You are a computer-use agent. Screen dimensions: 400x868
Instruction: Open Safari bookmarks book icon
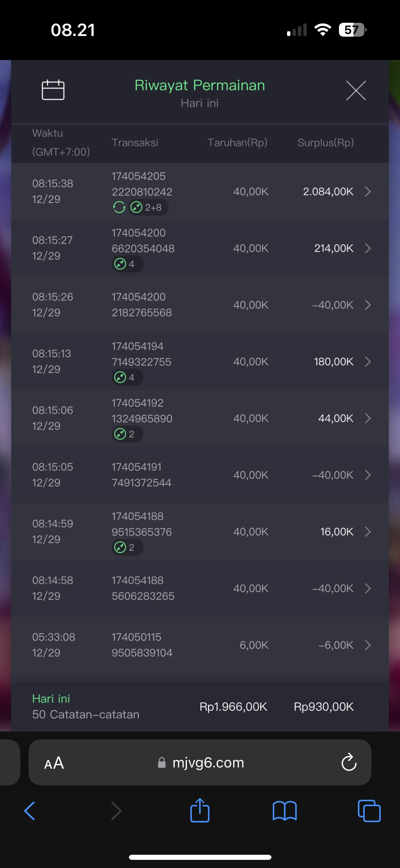tap(285, 811)
